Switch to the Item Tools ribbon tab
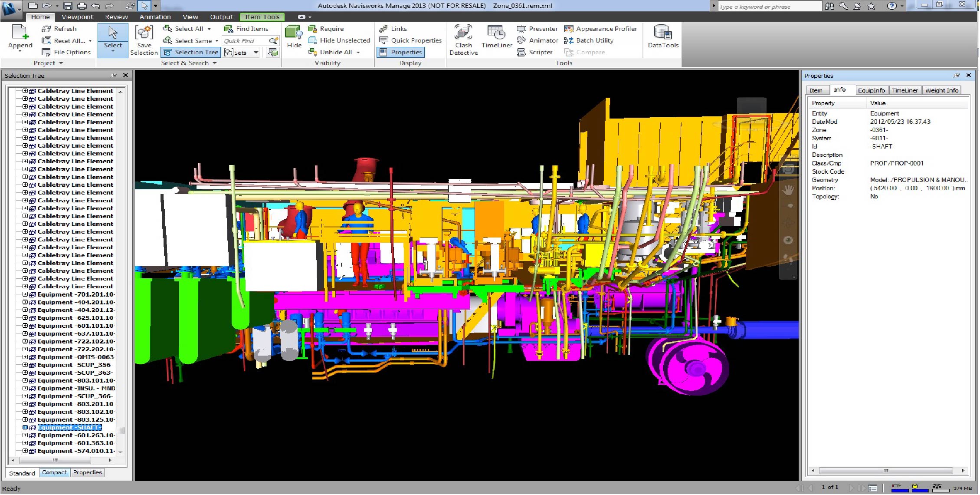Viewport: 980px width, 495px height. [x=262, y=17]
